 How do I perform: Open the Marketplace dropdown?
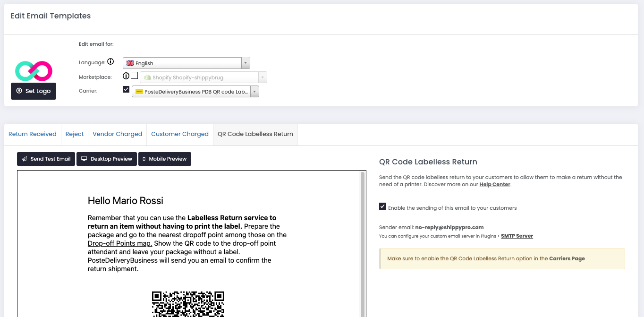click(x=263, y=77)
